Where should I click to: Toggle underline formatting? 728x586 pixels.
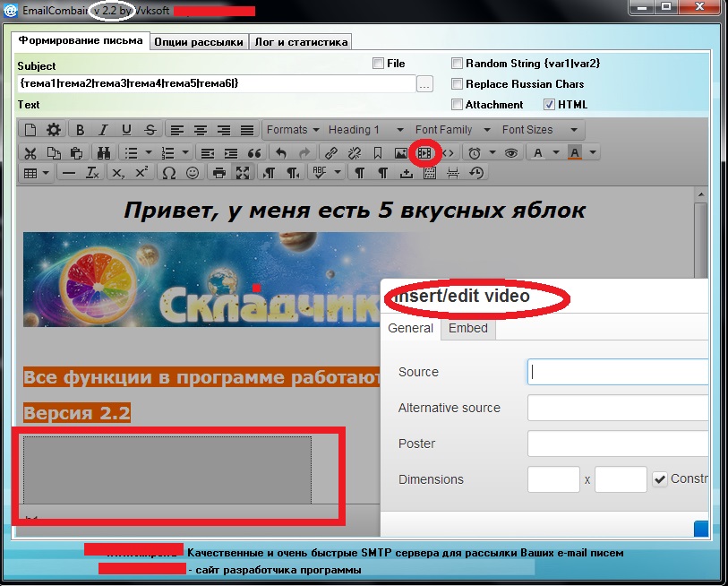click(126, 130)
